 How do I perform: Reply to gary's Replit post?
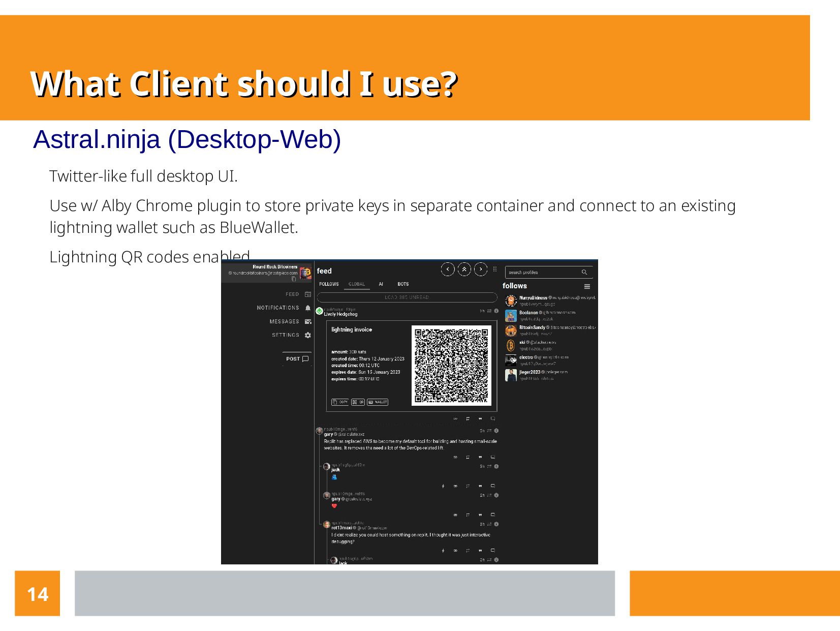coord(492,457)
